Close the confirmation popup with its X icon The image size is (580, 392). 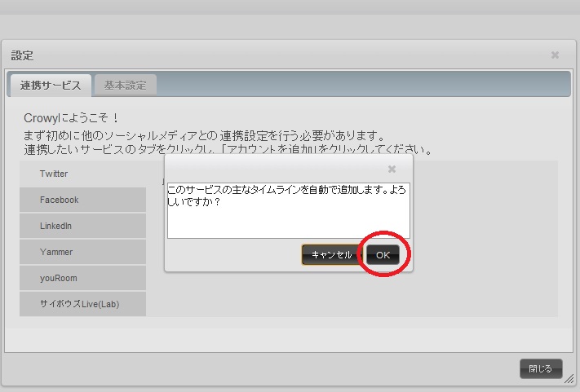(392, 169)
